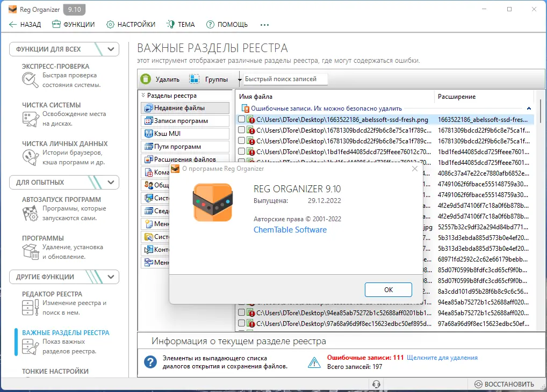547x392 pixels.
Task: Open the ЧИСТКА ЛИЧНЫХ ДАННЫХ icon
Action: (30, 157)
